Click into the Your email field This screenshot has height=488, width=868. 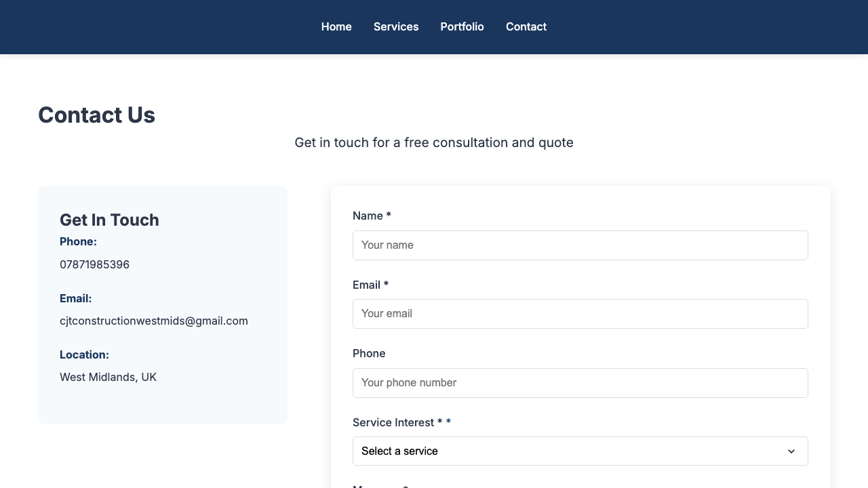(580, 314)
